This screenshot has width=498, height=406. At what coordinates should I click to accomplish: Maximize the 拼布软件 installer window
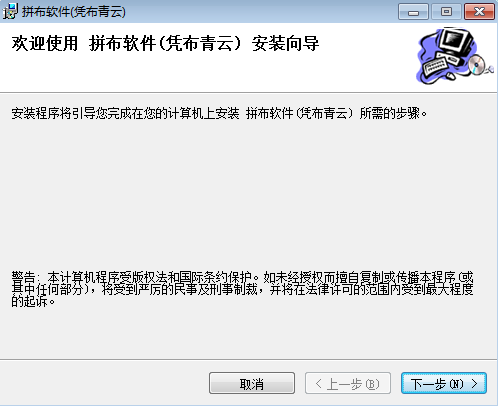[446, 12]
